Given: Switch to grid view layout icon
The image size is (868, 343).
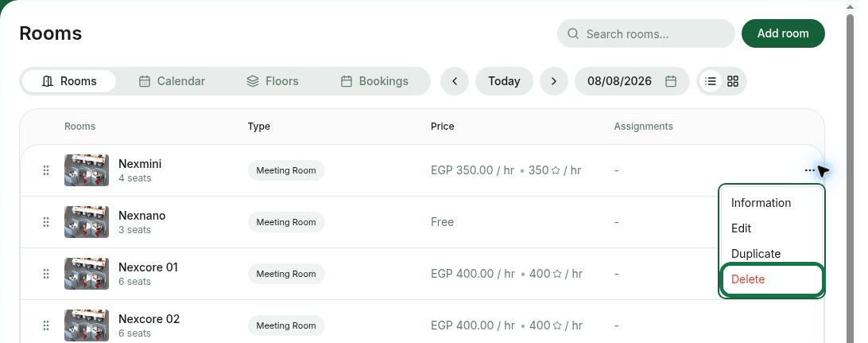Looking at the screenshot, I should click(x=733, y=81).
